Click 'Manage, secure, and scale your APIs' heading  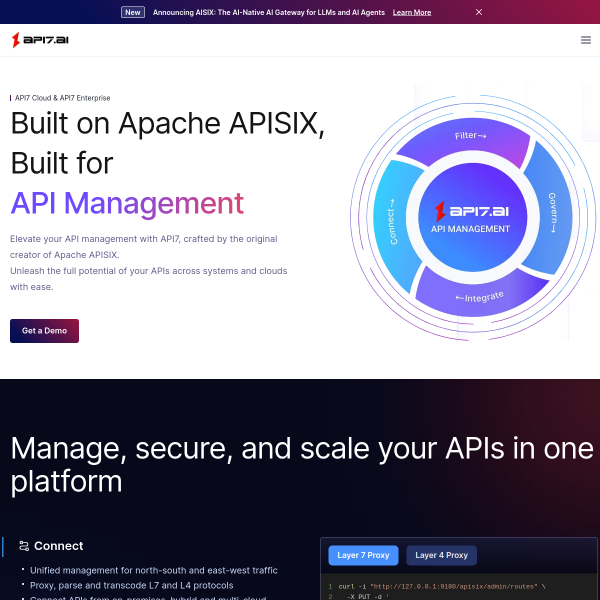coord(302,465)
